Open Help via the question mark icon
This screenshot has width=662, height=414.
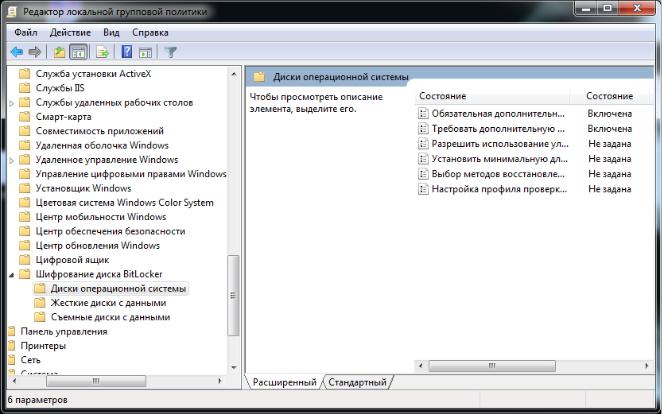tap(127, 52)
